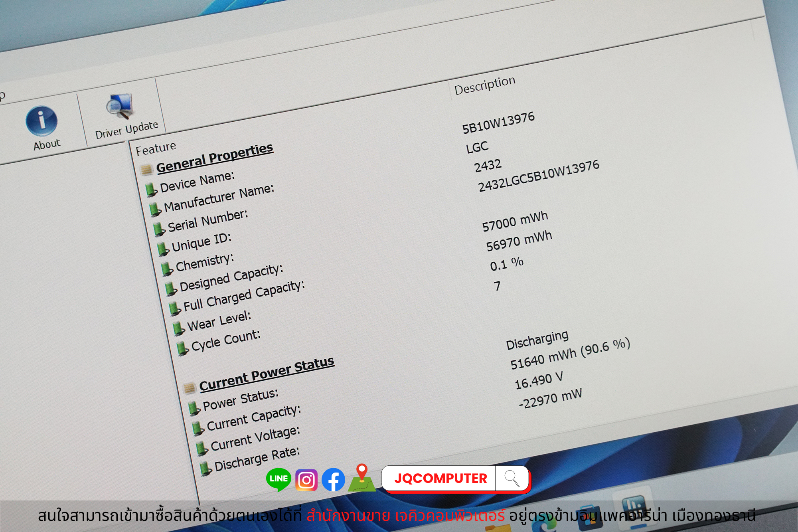Click the battery icon beside Full Charged Capacity
This screenshot has height=532, width=798.
point(174,308)
